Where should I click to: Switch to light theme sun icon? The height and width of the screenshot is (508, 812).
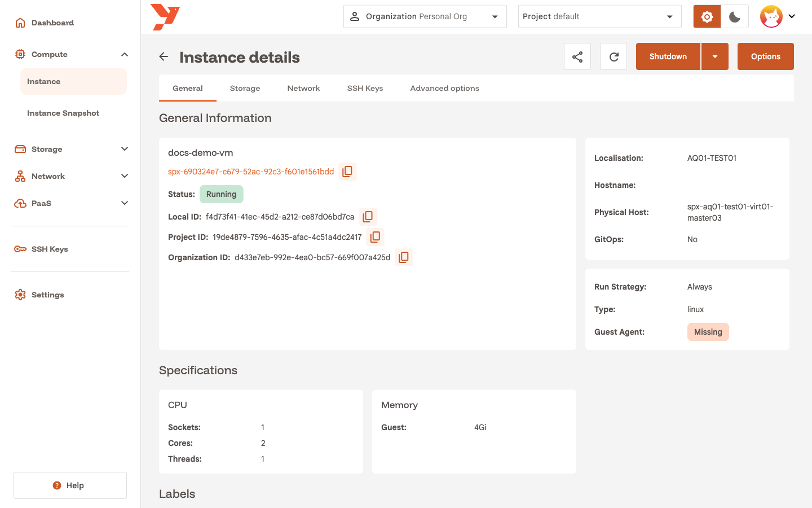coord(707,16)
